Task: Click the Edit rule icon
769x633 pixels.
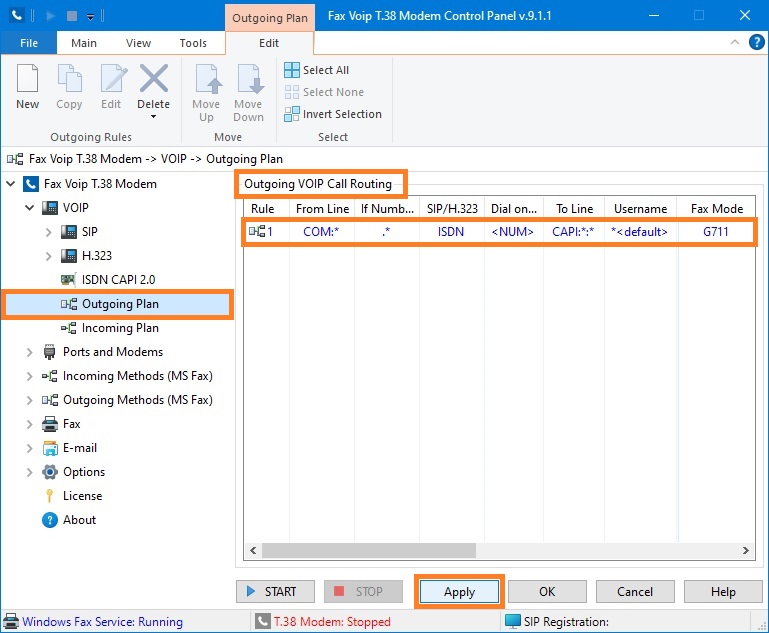Action: [x=112, y=78]
